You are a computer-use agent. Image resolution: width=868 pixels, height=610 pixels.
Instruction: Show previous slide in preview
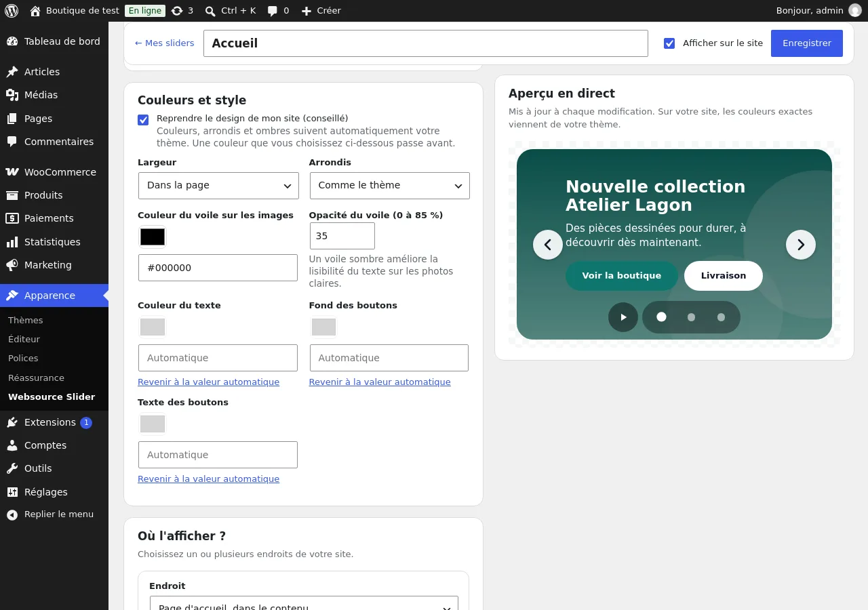[x=548, y=245]
